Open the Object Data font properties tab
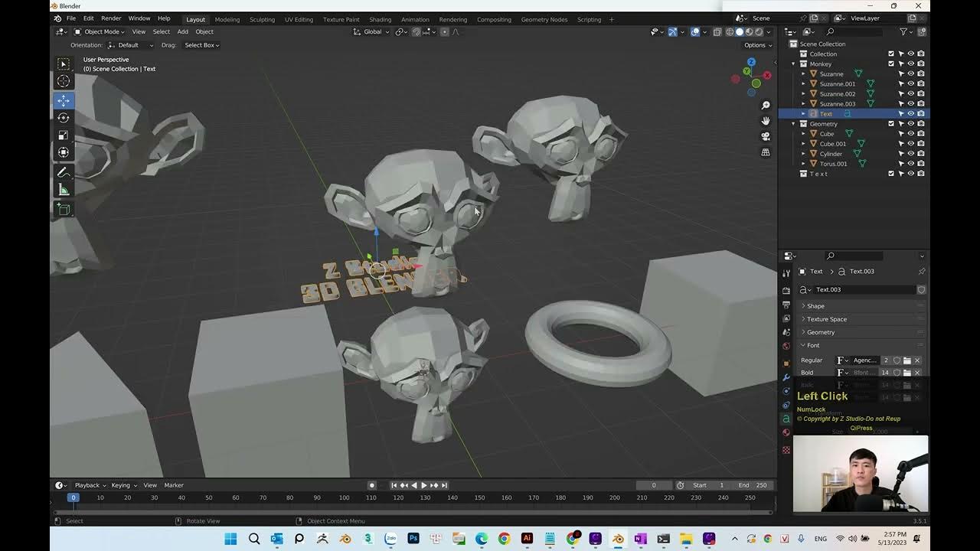The image size is (980, 551). tap(786, 419)
